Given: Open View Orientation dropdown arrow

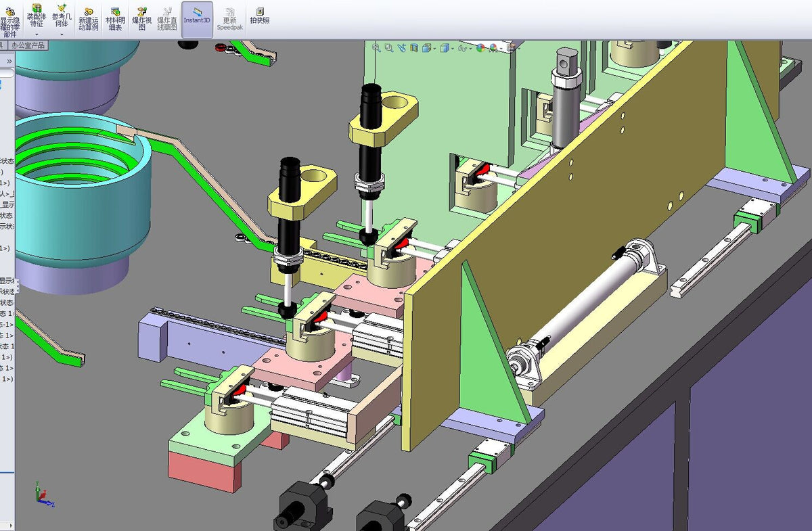Looking at the screenshot, I should pyautogui.click(x=434, y=48).
